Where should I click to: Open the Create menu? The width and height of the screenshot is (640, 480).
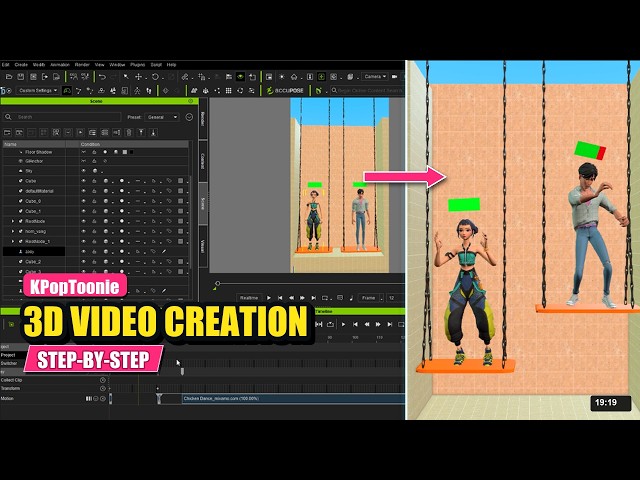point(21,64)
